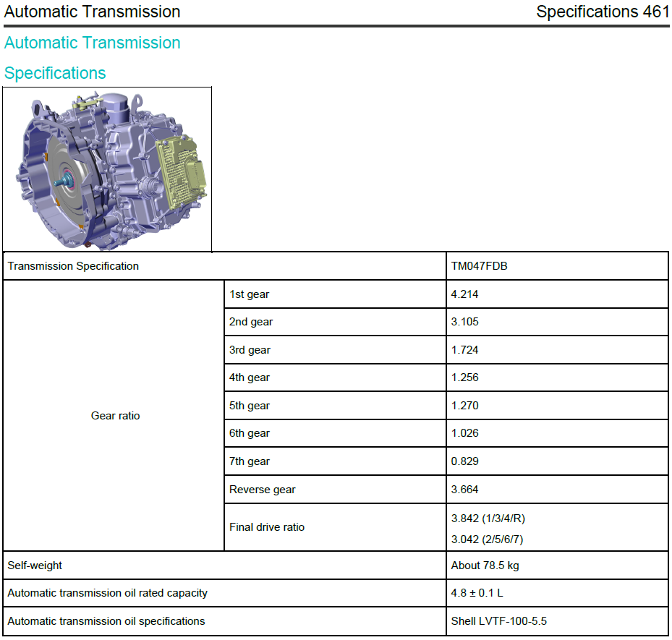Click the oil rated capacity label

coord(107,593)
